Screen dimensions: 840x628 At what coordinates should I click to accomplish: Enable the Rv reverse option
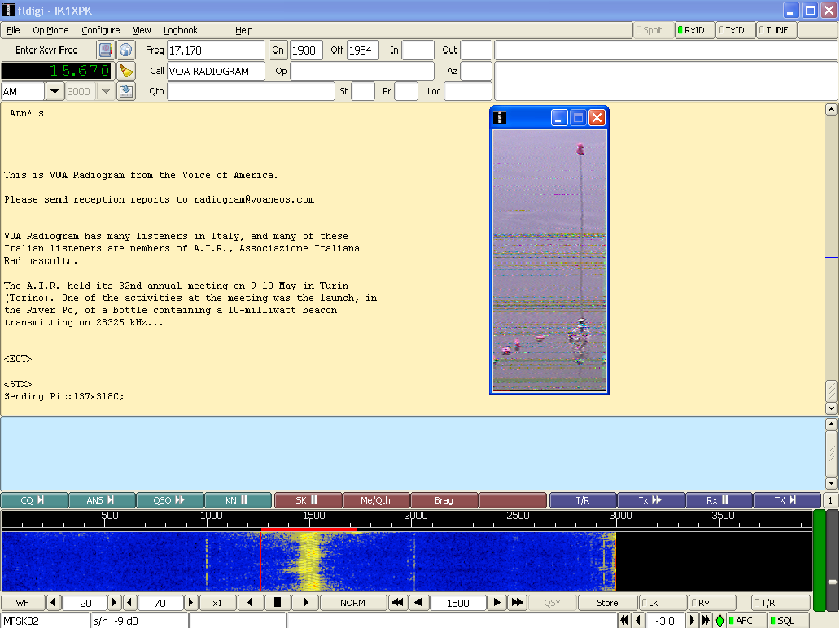pos(712,603)
